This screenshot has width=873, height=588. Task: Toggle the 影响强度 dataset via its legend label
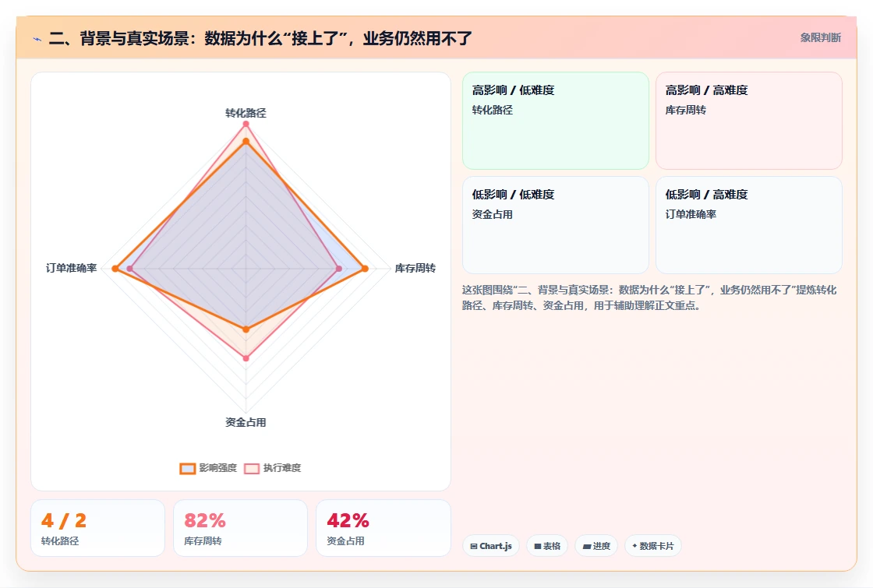tap(217, 468)
